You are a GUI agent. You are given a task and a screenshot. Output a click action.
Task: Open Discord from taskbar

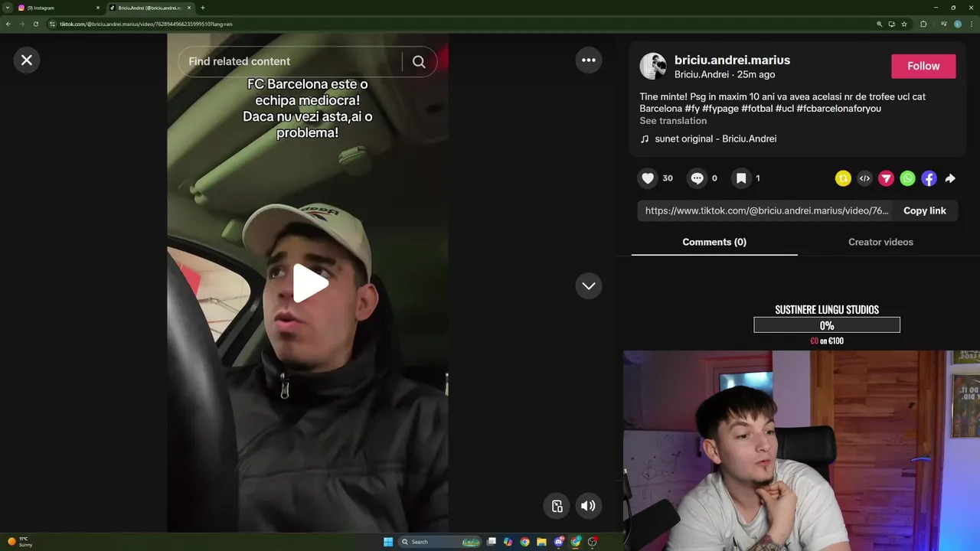[559, 542]
